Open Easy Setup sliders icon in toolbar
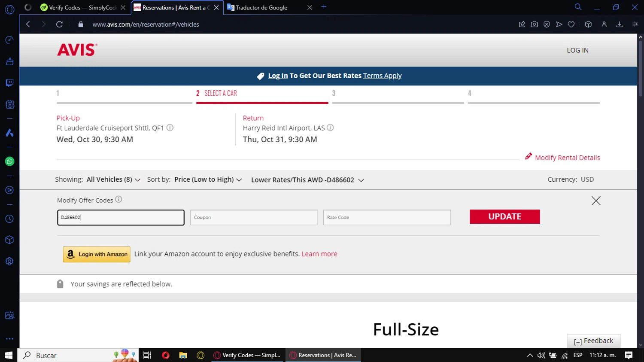Viewport: 644px width, 362px height. (x=635, y=24)
